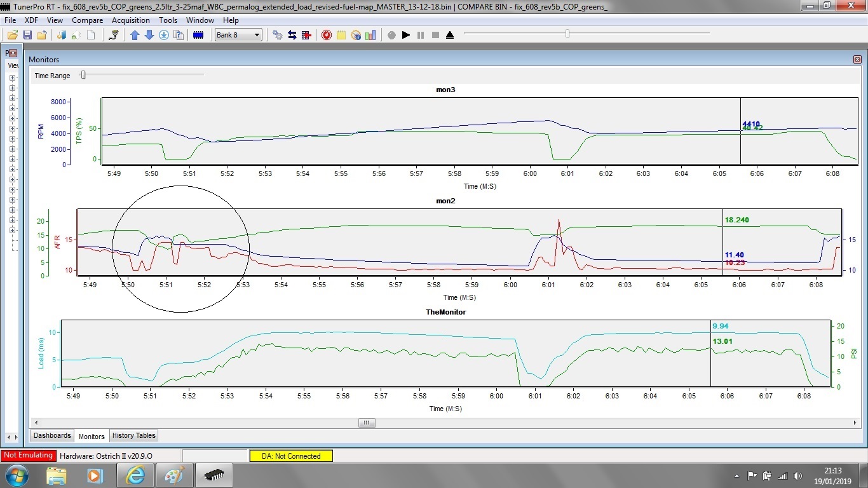Click the TheMonitor chart title
868x488 pixels.
tap(445, 312)
